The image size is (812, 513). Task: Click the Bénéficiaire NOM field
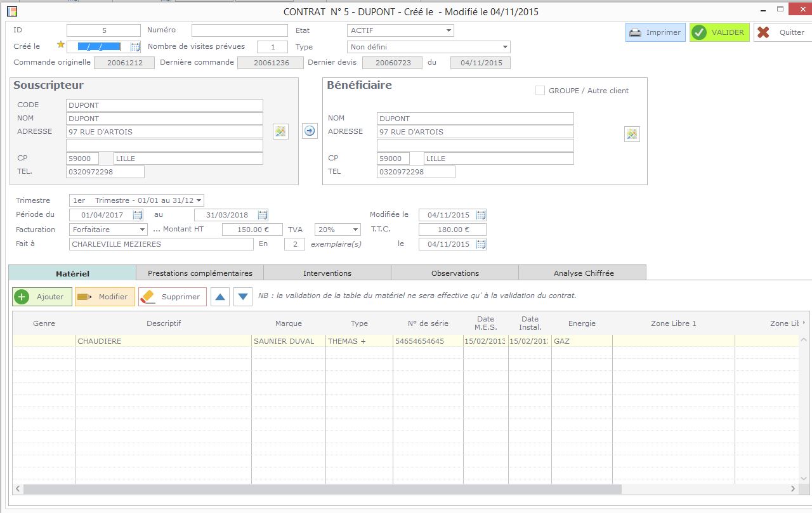(475, 119)
